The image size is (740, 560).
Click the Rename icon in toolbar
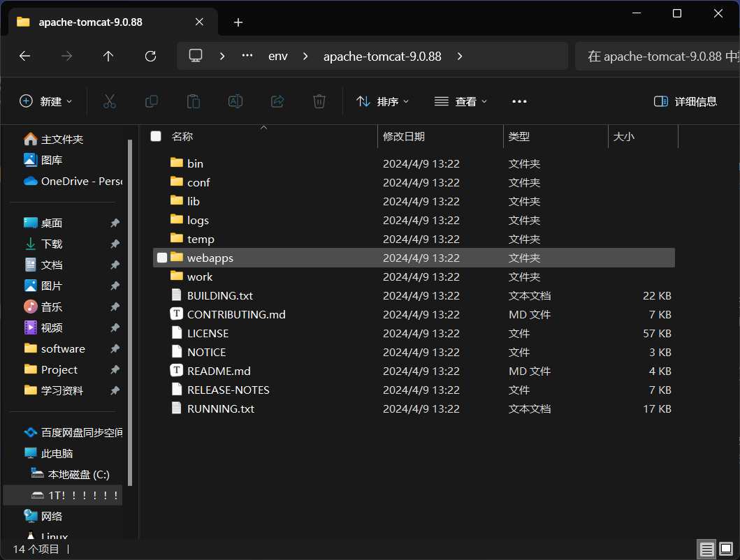235,101
